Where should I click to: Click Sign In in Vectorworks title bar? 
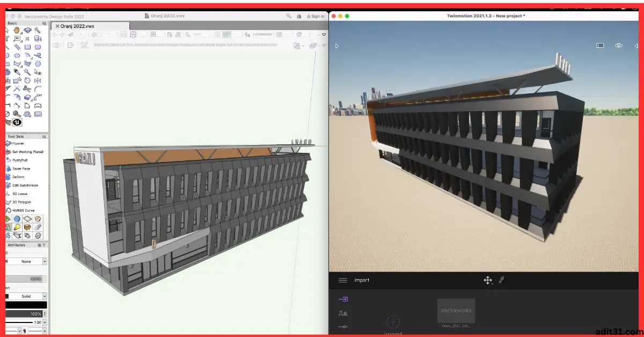pos(314,16)
